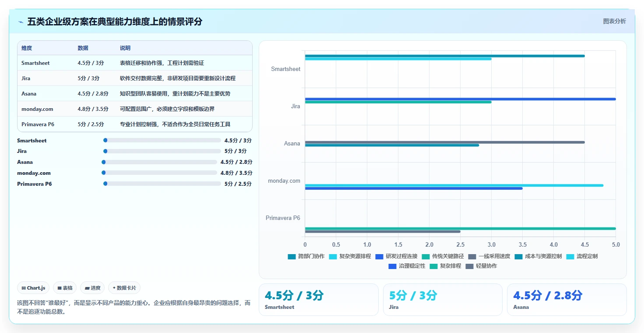644x333 pixels.
Task: Toggle the 治理稳定性 legend entry
Action: click(x=407, y=266)
